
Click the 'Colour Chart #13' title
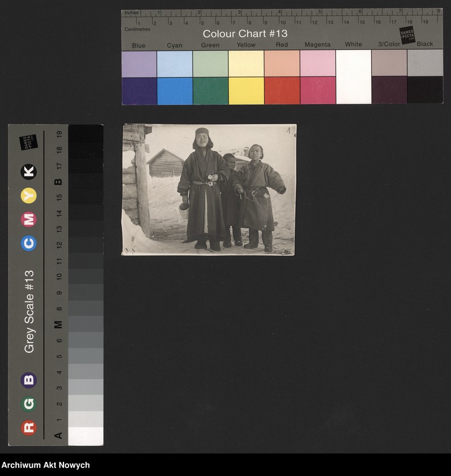(x=245, y=33)
